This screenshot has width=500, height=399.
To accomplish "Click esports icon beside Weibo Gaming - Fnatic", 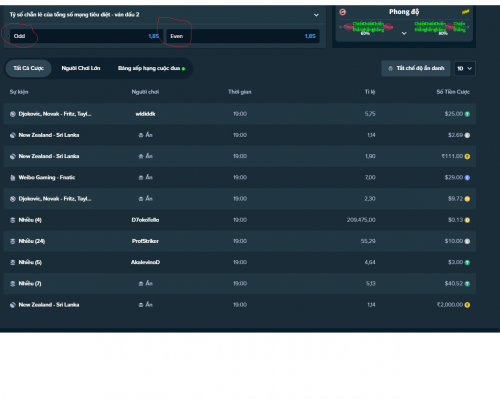I will pyautogui.click(x=13, y=178).
